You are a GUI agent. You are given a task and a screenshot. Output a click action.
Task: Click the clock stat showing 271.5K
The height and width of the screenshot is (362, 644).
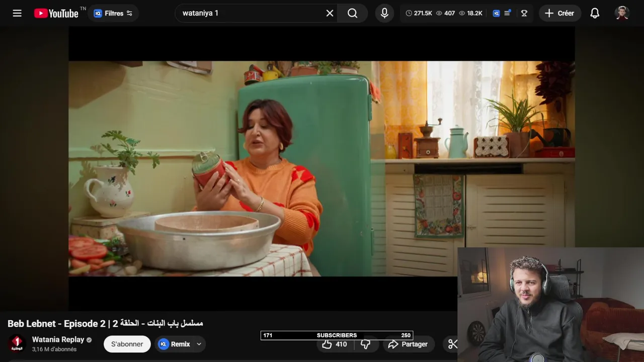[419, 13]
